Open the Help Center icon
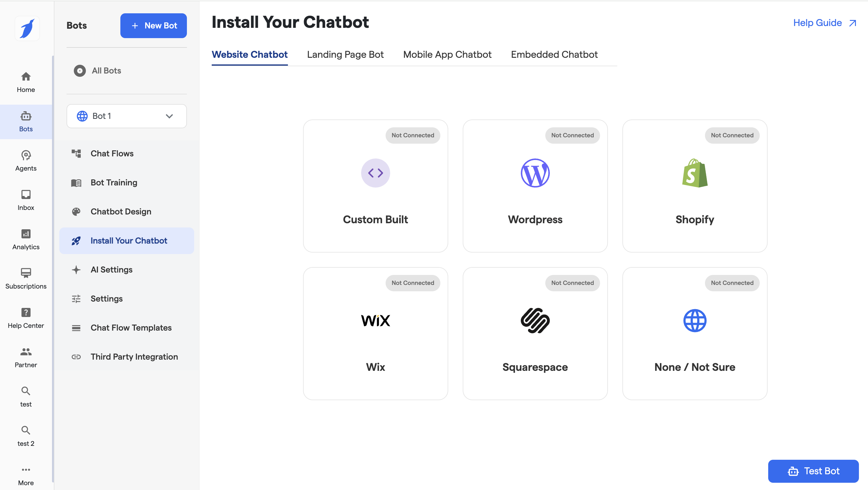The width and height of the screenshot is (868, 490). pyautogui.click(x=26, y=318)
